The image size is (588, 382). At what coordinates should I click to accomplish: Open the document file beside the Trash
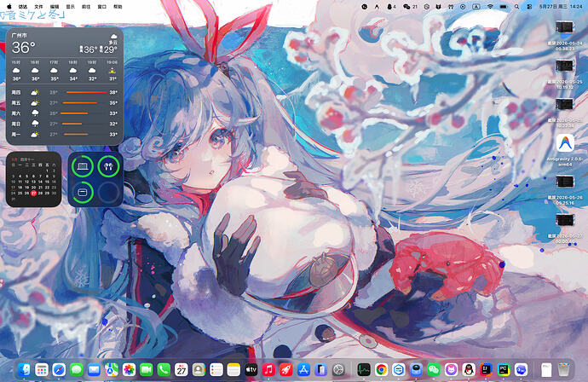pyautogui.click(x=546, y=370)
